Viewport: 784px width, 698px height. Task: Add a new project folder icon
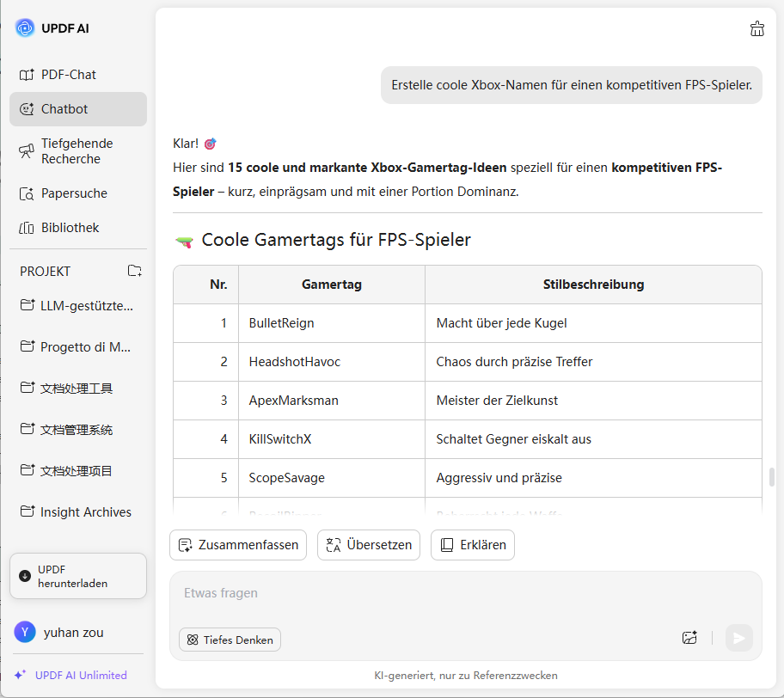[135, 271]
